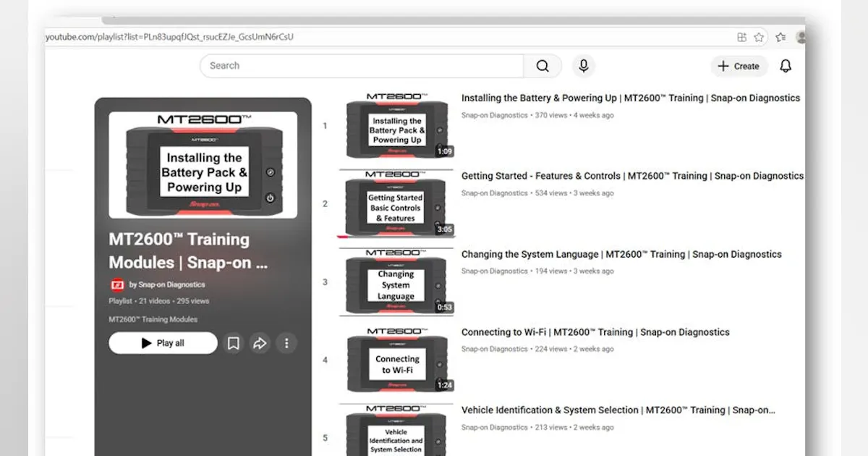Click Snap-on Diagnostics under the 534 views video
Viewport: 868px width, 456px height.
495,193
